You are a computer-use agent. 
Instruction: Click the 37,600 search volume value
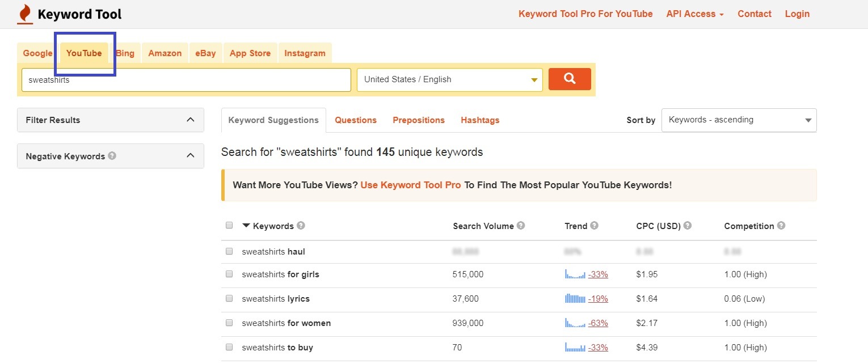[x=466, y=298]
